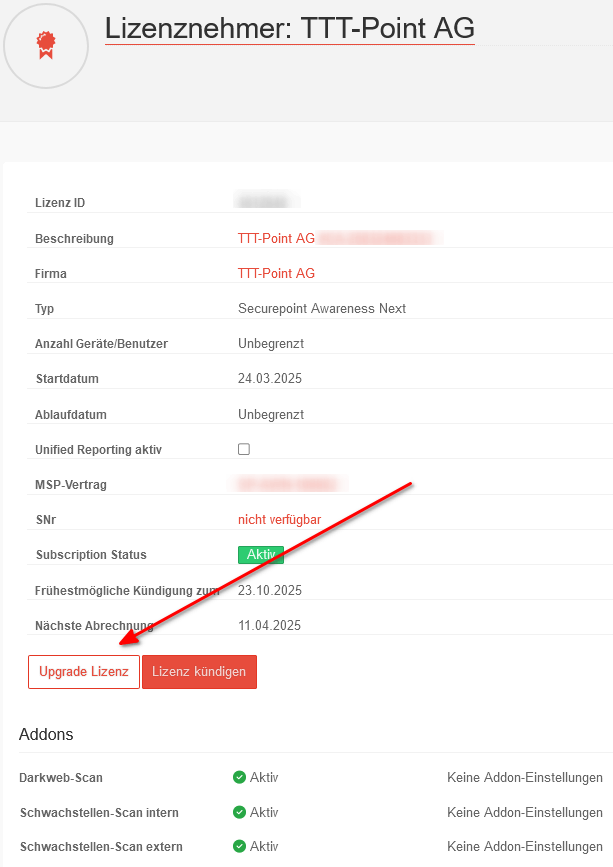Click the Startdatum value 24.03.2025
The height and width of the screenshot is (867, 613).
coord(270,378)
